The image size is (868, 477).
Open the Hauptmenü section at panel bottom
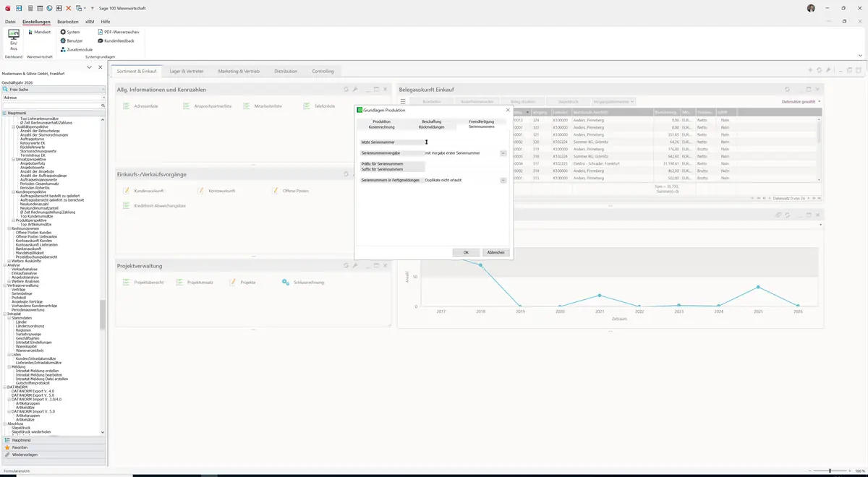click(54, 440)
